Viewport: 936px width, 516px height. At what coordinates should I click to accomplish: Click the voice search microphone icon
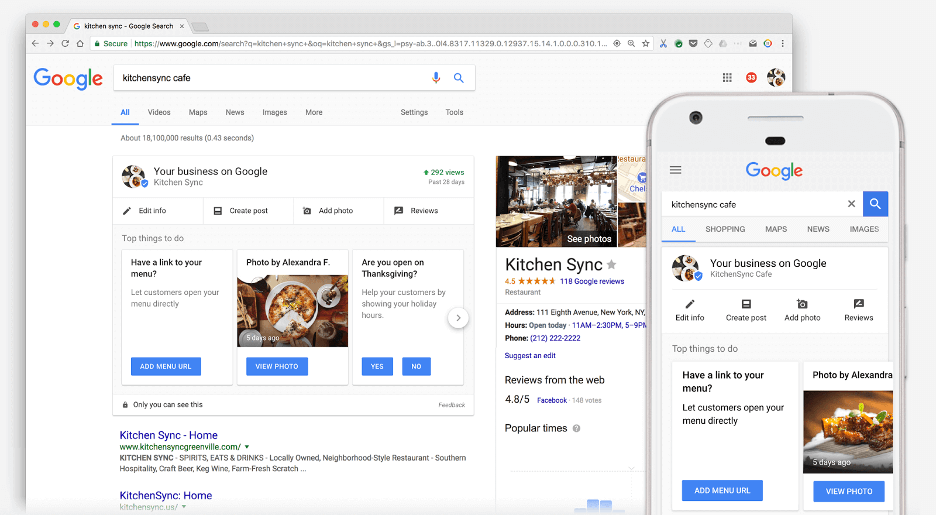tap(436, 78)
